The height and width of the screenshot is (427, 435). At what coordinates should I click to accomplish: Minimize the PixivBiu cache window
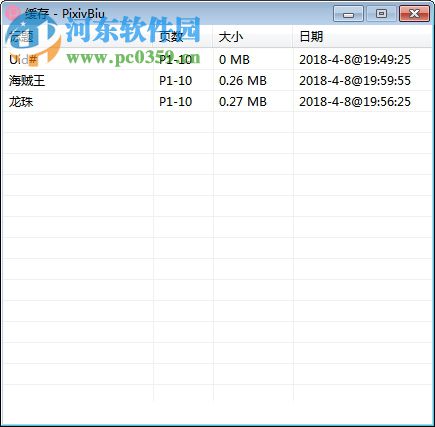click(348, 14)
